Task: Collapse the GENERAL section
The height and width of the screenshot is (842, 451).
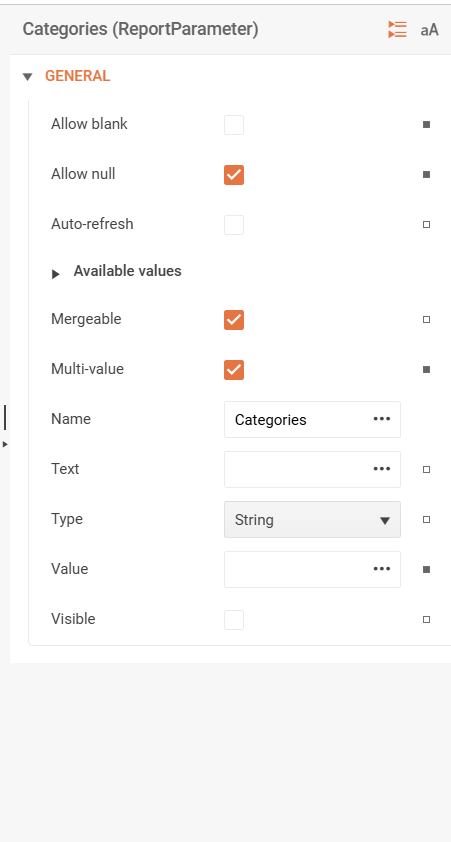Action: [x=28, y=77]
